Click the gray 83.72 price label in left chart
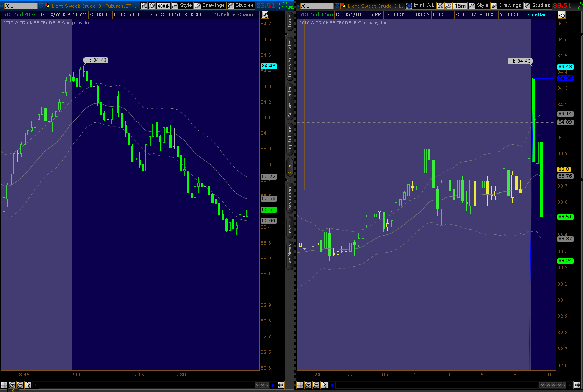Screen dimensions: 583x392 [x=269, y=176]
